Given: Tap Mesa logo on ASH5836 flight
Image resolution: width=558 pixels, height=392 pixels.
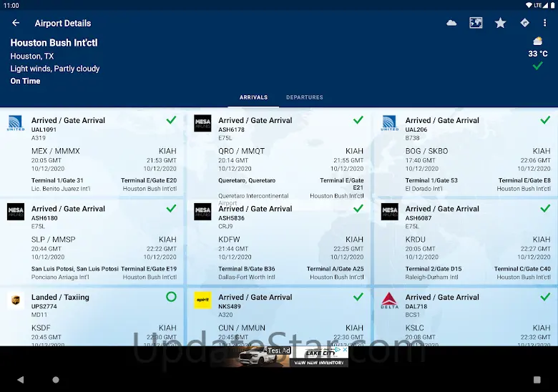Looking at the screenshot, I should click(x=202, y=212).
